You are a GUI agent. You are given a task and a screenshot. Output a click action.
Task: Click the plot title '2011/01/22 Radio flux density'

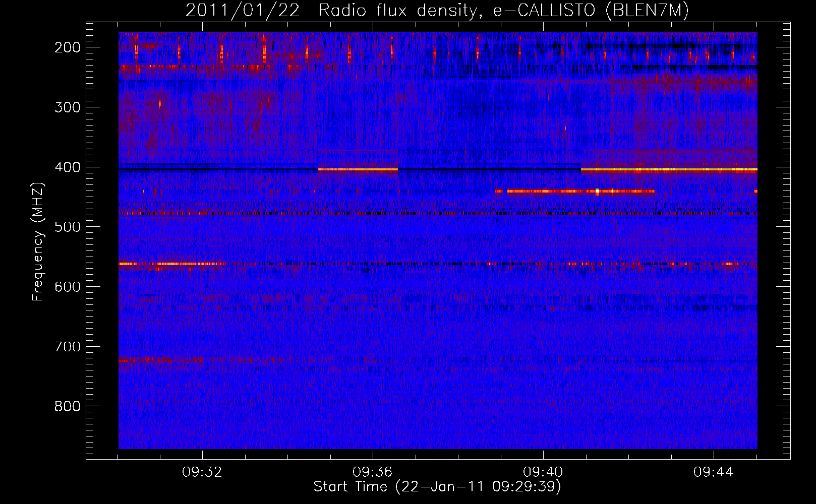pos(437,11)
